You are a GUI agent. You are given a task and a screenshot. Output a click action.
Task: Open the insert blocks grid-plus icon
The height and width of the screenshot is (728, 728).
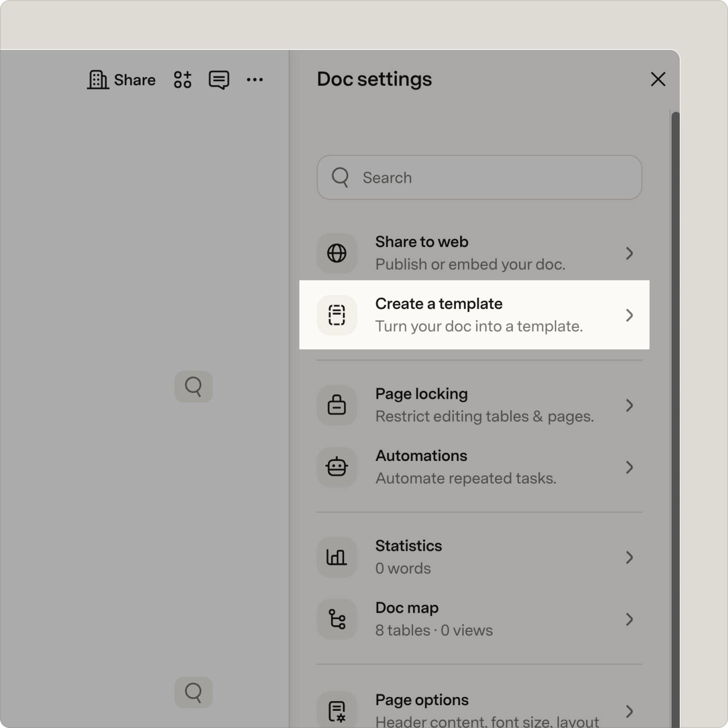click(x=182, y=80)
